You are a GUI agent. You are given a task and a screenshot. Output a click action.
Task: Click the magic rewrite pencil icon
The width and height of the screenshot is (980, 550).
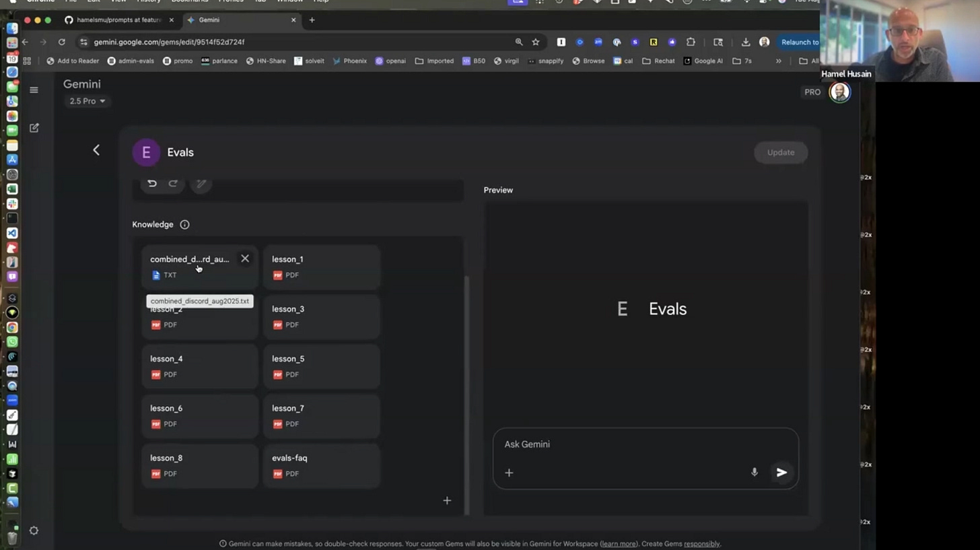(201, 183)
